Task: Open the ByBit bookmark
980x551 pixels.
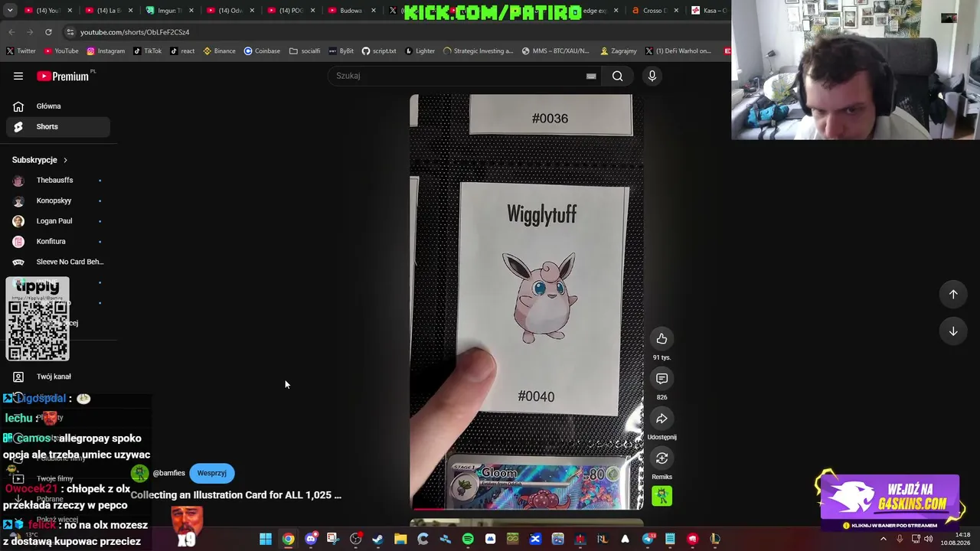Action: (x=341, y=51)
